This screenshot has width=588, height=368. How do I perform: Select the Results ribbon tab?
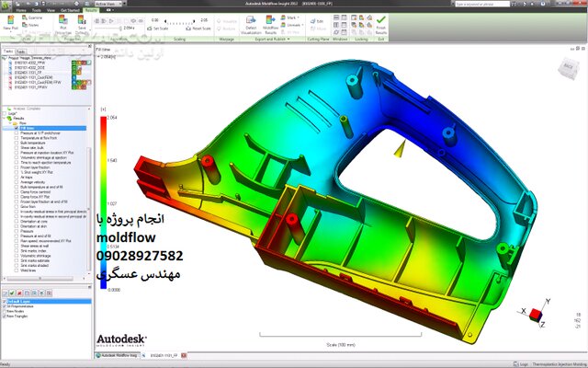tap(91, 10)
